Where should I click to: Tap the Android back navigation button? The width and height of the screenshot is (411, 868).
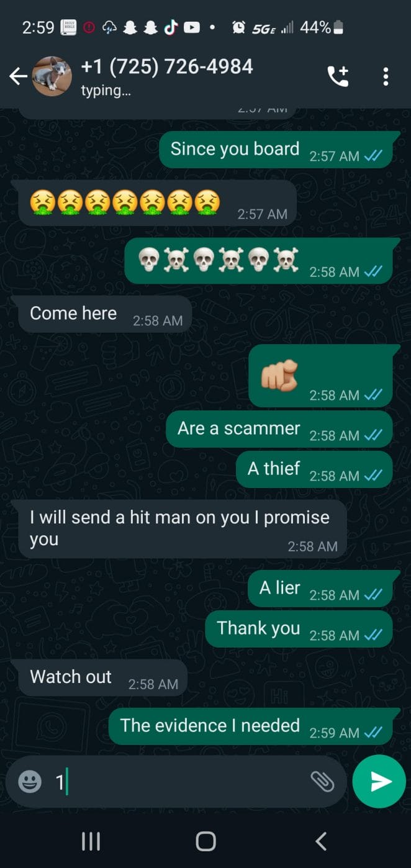point(321,841)
